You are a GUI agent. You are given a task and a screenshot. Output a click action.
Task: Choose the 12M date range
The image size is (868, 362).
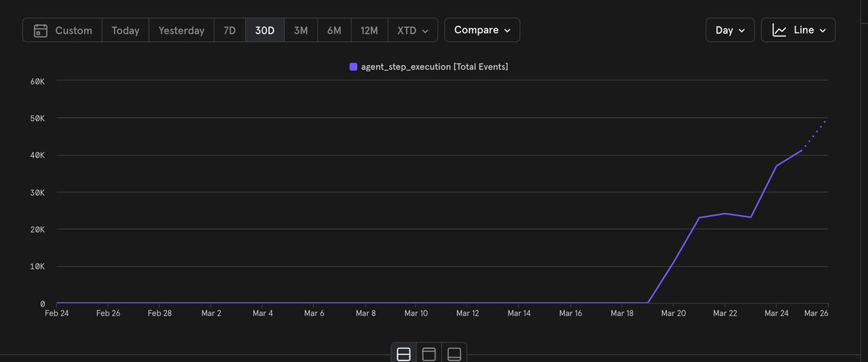point(369,30)
